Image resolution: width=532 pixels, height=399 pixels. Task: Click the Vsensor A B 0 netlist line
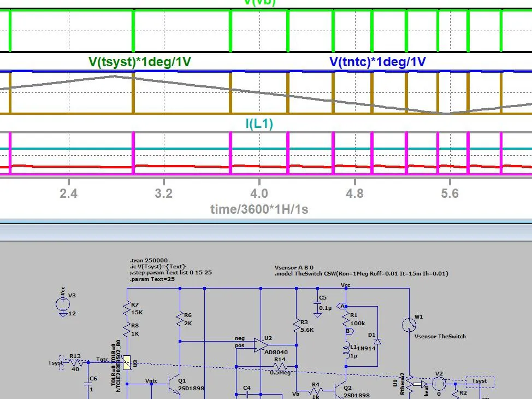294,268
